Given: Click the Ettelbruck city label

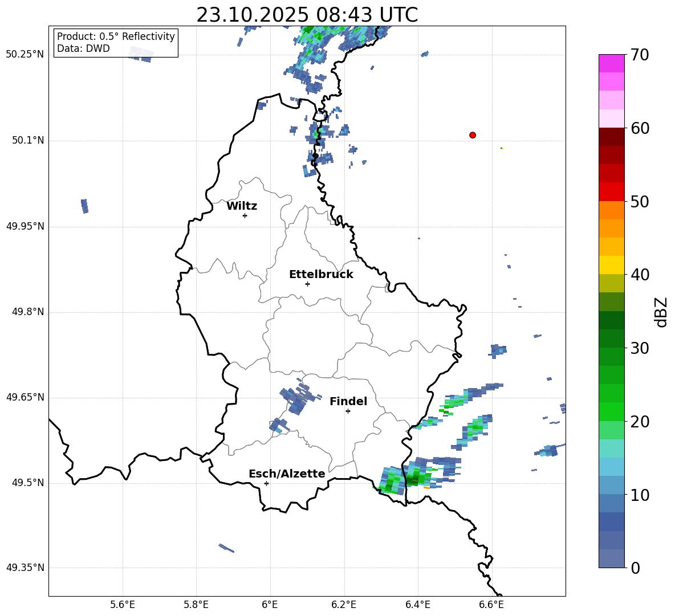Looking at the screenshot, I should [321, 275].
